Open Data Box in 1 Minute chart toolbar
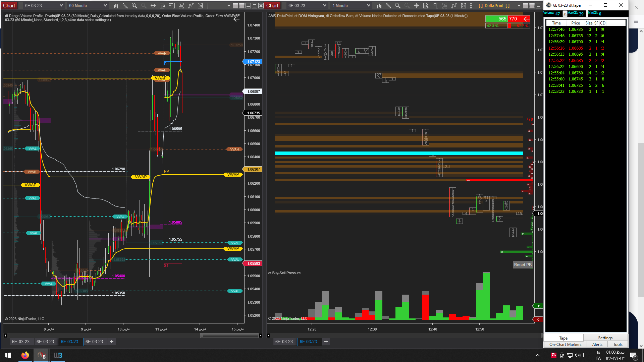The height and width of the screenshot is (362, 644). tap(426, 6)
